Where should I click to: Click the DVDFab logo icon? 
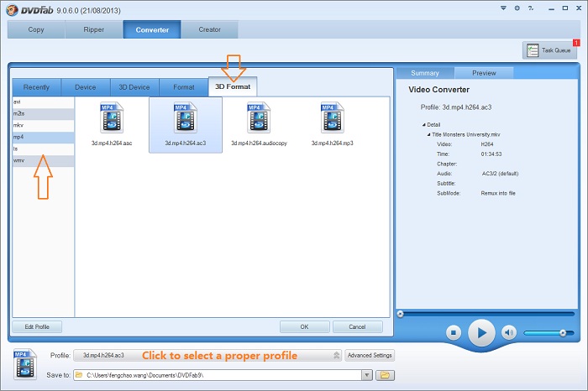pos(12,10)
